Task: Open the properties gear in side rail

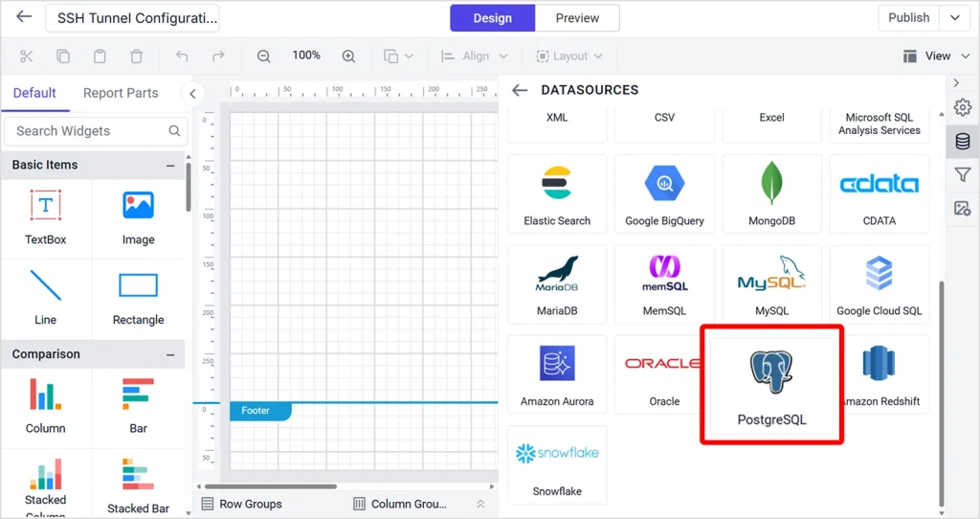Action: pos(963,107)
